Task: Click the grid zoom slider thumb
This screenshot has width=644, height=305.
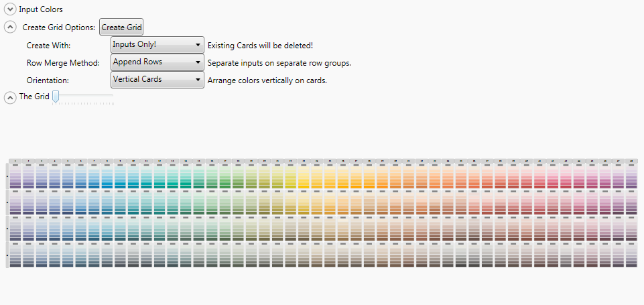Action: coord(56,97)
